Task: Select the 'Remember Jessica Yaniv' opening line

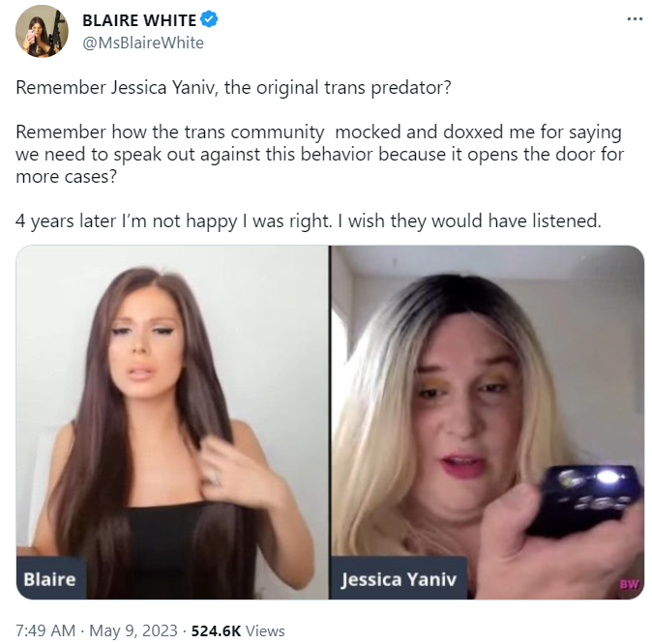Action: 233,88
